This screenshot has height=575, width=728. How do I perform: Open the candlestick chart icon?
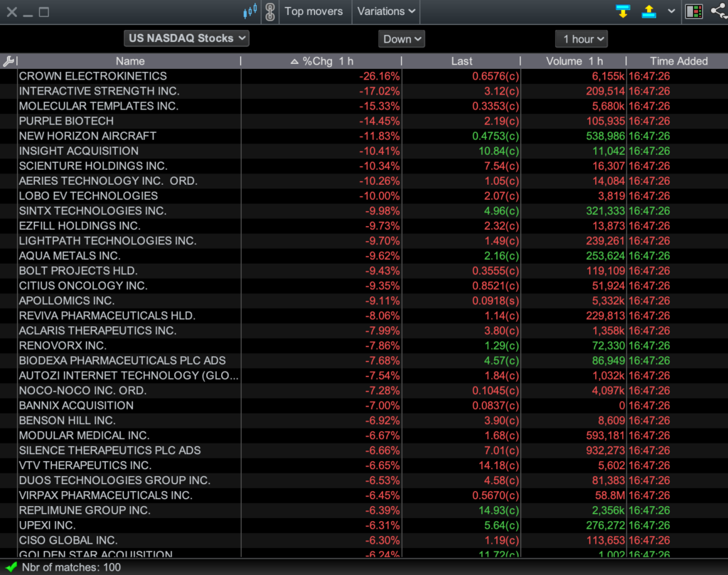pos(250,11)
